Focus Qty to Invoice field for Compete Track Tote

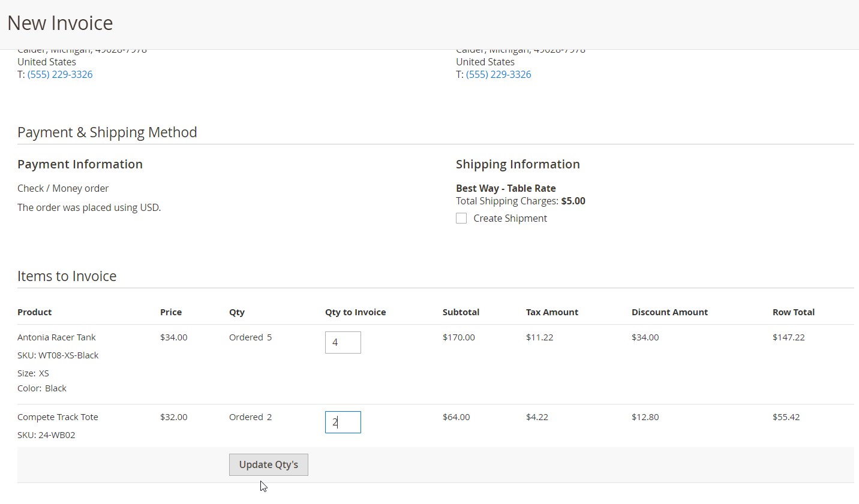[343, 422]
